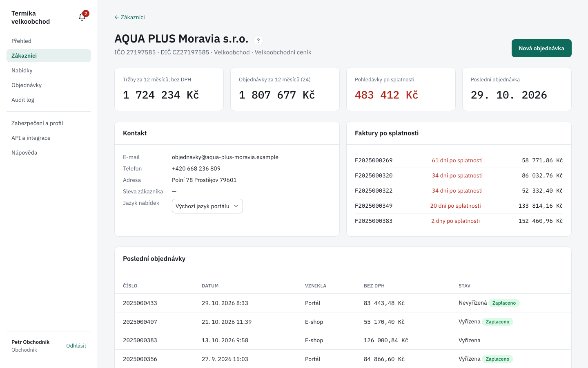
Task: Click the amount 133 814,16 Kč
Action: pyautogui.click(x=541, y=206)
